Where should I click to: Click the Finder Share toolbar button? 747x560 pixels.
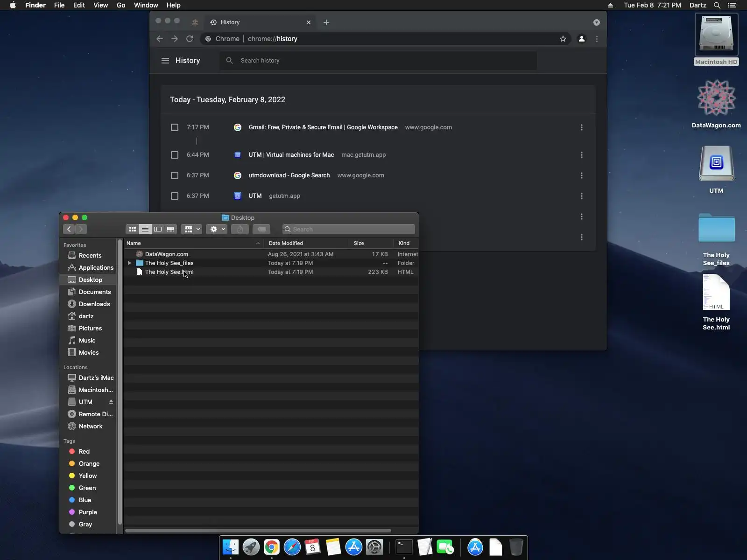240,229
